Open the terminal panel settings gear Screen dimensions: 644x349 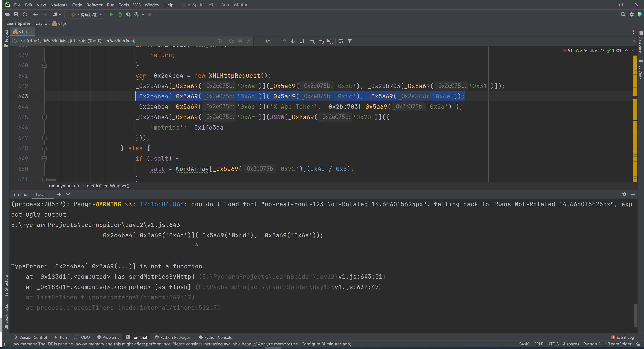pyautogui.click(x=624, y=194)
